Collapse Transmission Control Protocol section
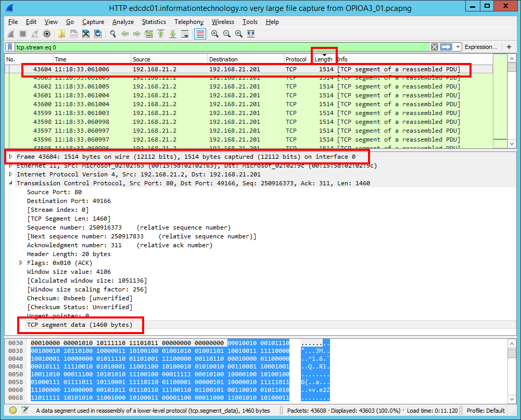Viewport: 521px width, 420px height. (x=10, y=183)
